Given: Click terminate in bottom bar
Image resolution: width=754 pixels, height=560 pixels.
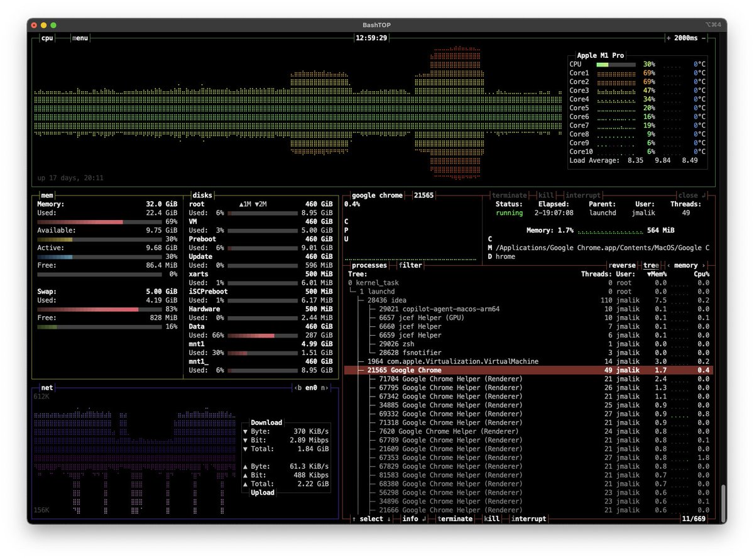Looking at the screenshot, I should [x=455, y=519].
